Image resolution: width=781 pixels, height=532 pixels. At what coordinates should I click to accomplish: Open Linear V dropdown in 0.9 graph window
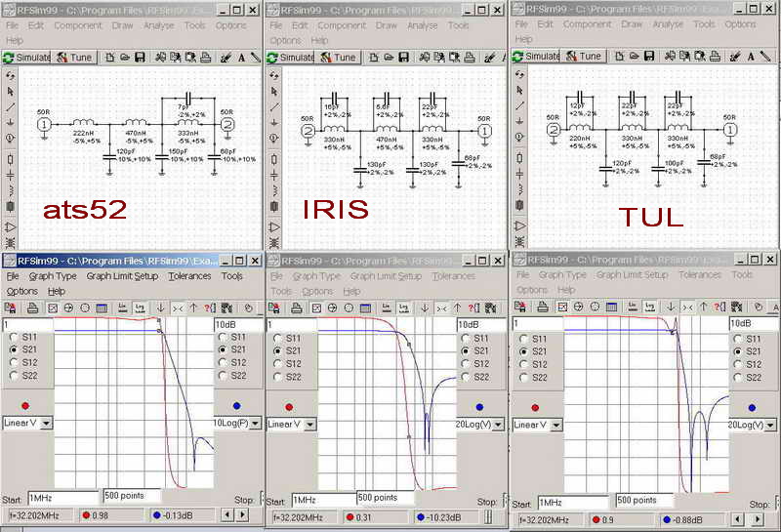tap(556, 425)
